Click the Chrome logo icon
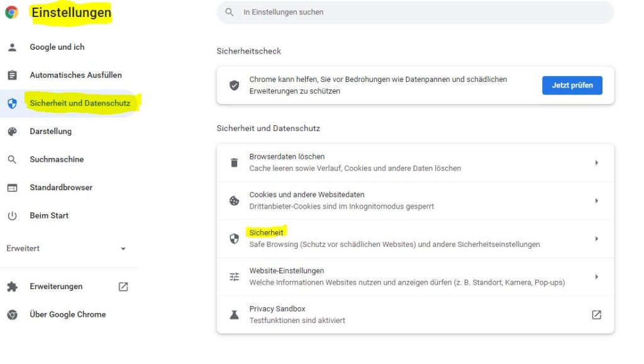Image resolution: width=644 pixels, height=364 pixels. [11, 13]
